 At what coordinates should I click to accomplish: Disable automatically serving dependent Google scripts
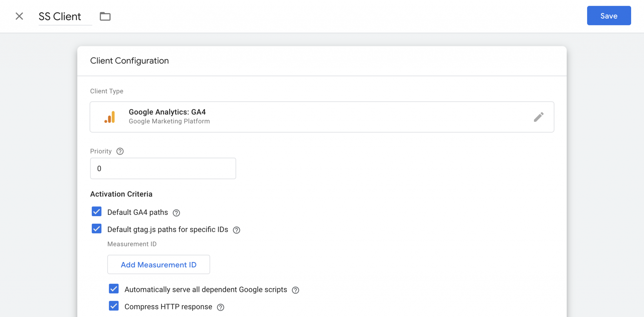(114, 289)
